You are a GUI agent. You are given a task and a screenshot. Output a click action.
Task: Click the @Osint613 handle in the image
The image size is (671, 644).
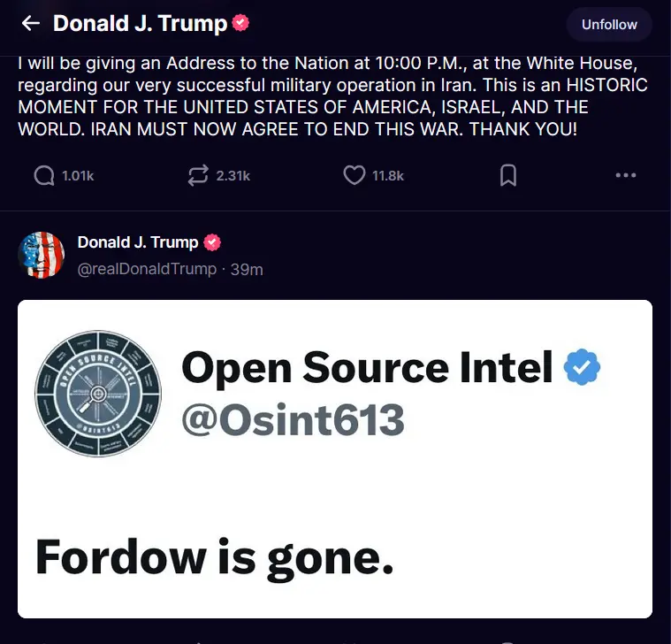293,421
